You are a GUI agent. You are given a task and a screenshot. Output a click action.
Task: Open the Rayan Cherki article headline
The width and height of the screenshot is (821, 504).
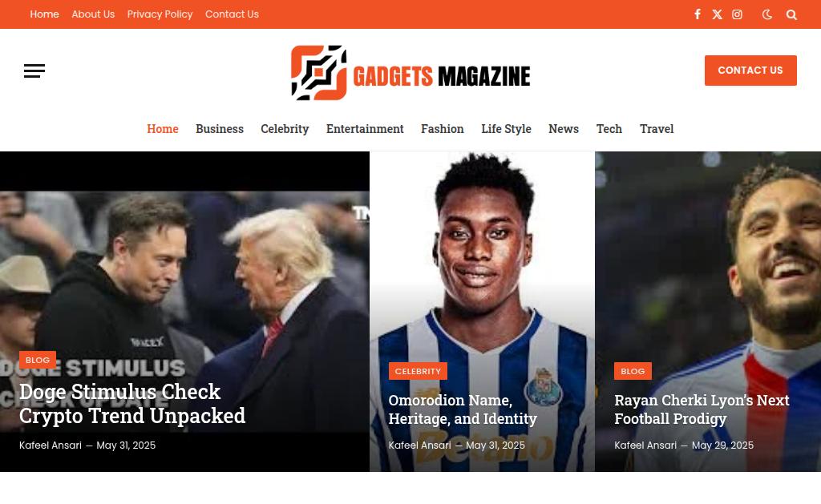(702, 409)
